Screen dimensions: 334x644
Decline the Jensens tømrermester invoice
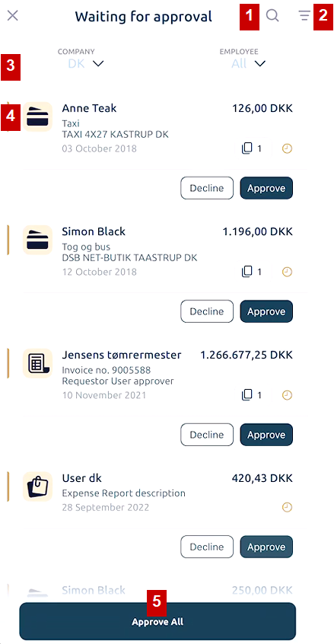[x=207, y=435]
